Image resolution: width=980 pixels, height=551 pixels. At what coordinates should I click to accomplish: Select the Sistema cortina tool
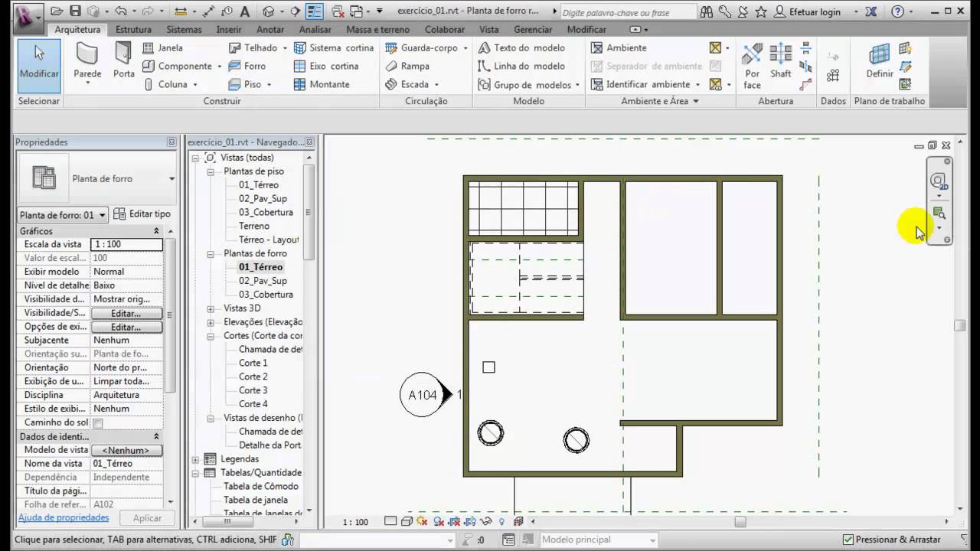tap(334, 47)
